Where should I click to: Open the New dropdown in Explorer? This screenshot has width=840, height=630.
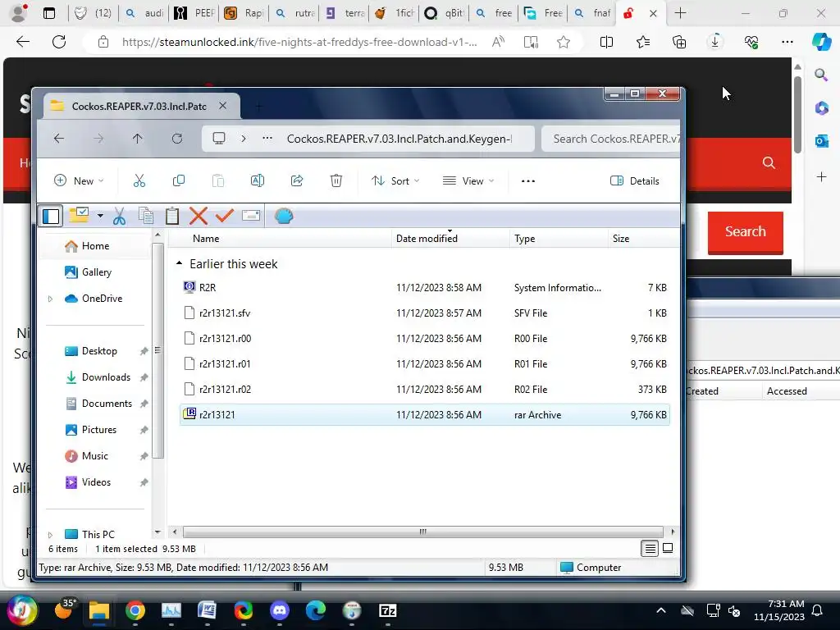(79, 181)
